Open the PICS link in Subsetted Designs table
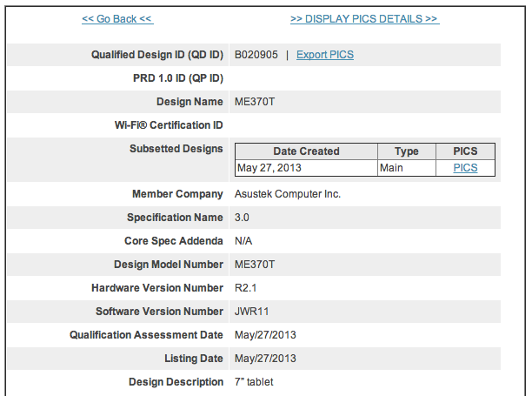 tap(465, 168)
